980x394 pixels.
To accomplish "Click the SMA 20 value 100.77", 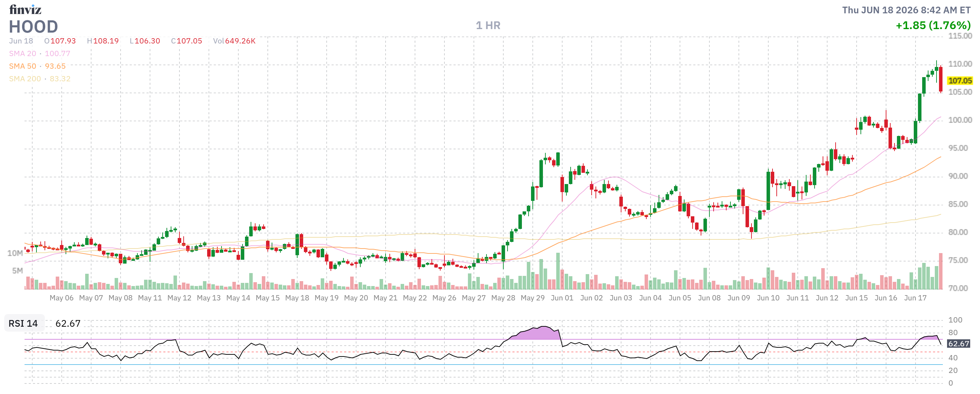I will [57, 54].
